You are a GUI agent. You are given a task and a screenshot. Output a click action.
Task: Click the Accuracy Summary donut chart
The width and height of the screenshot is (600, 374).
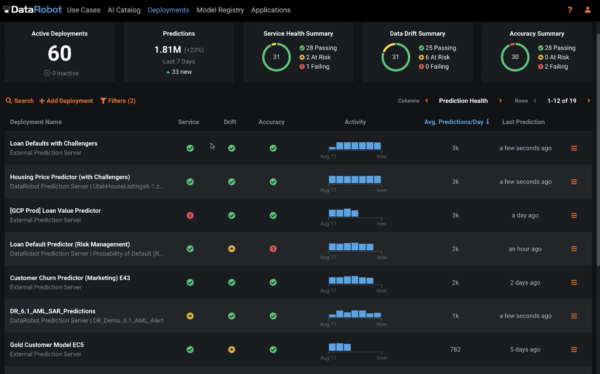pyautogui.click(x=515, y=57)
